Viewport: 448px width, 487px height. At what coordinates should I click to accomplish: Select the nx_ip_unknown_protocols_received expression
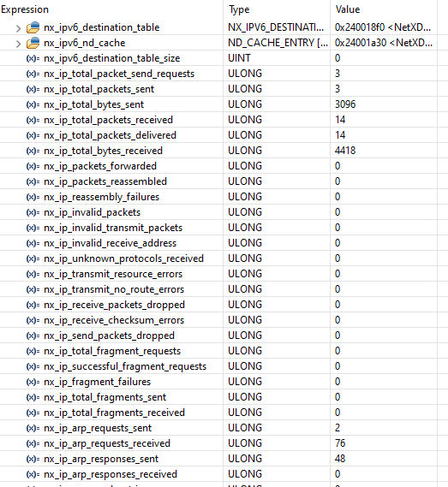[123, 258]
